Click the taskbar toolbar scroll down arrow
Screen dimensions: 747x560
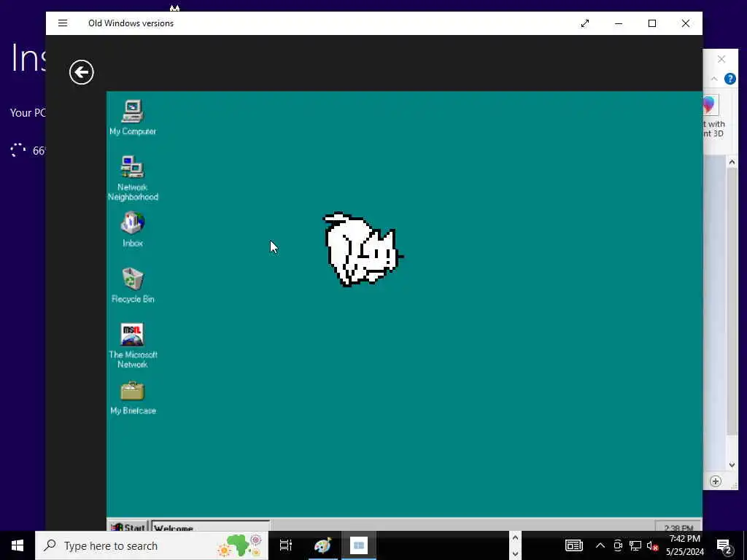[515, 554]
